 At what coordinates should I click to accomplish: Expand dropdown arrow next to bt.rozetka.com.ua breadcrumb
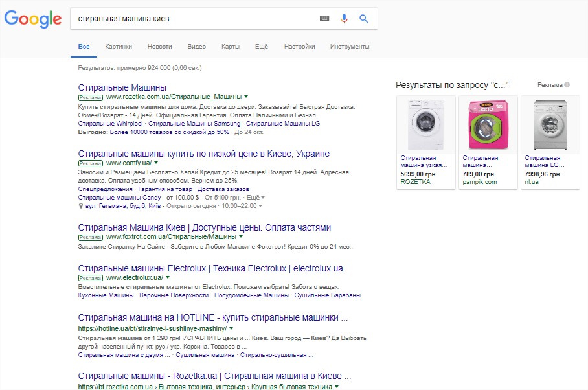337,386
